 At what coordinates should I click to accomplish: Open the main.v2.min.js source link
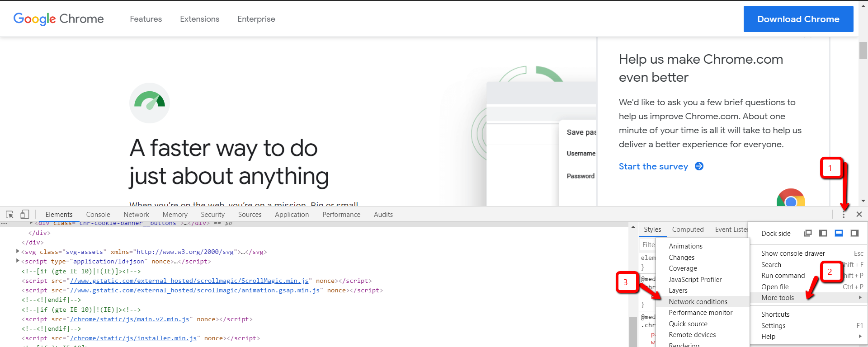pos(130,319)
